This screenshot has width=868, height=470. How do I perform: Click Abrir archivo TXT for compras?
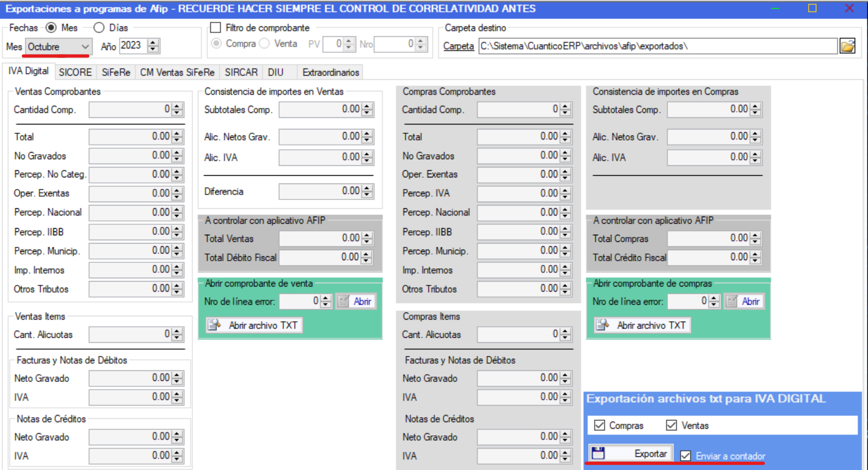[643, 325]
